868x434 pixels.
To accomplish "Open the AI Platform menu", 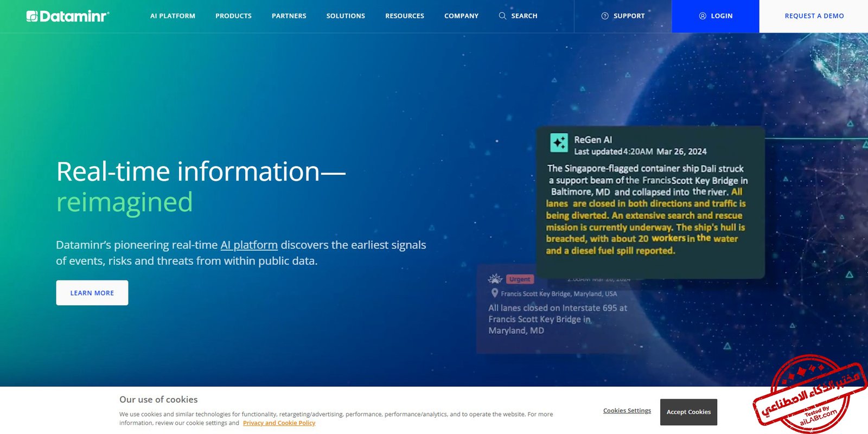I will (173, 16).
